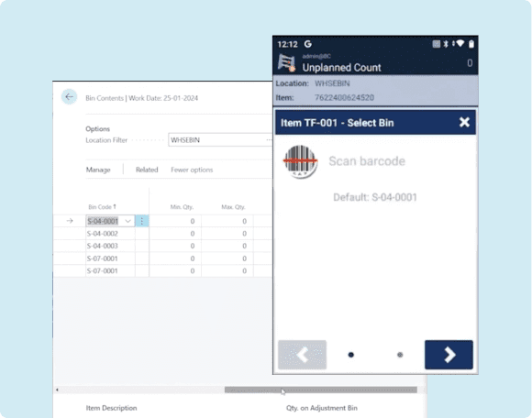
Task: Click the horizontal scrollbar thumb
Action: click(321, 390)
